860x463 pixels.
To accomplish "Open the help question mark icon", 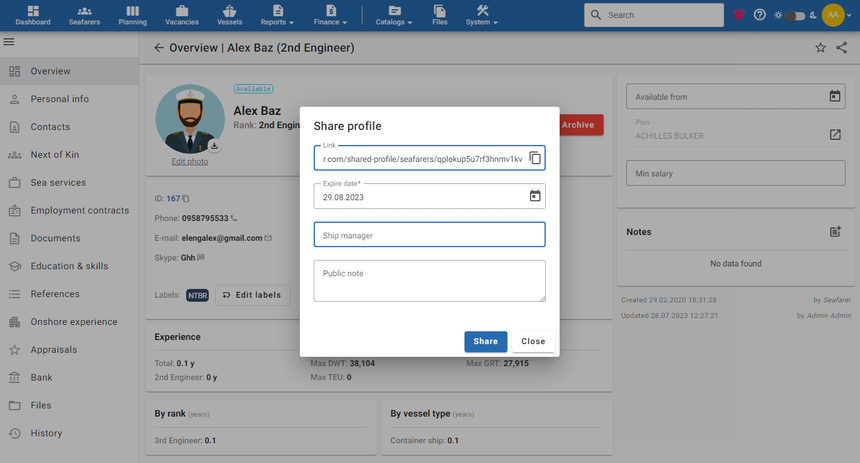I will [x=760, y=15].
